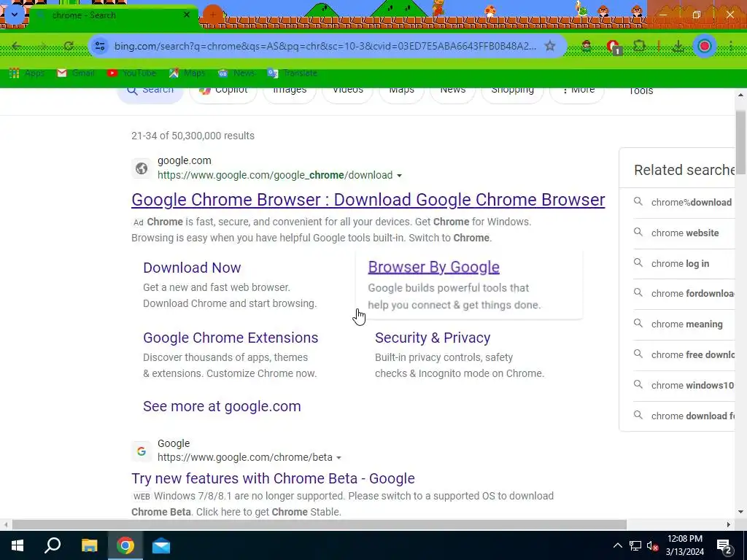The image size is (747, 560).
Task: Search related 'chrome fordownload'
Action: click(684, 293)
